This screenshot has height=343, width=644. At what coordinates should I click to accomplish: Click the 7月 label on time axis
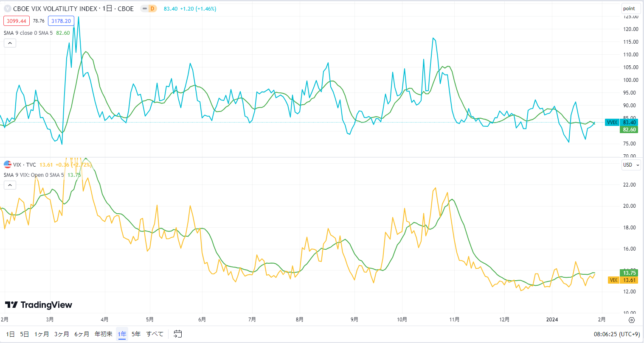(x=252, y=320)
